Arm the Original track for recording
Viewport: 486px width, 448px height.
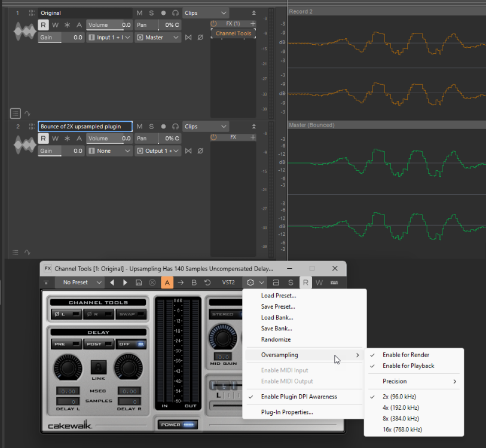tap(163, 13)
